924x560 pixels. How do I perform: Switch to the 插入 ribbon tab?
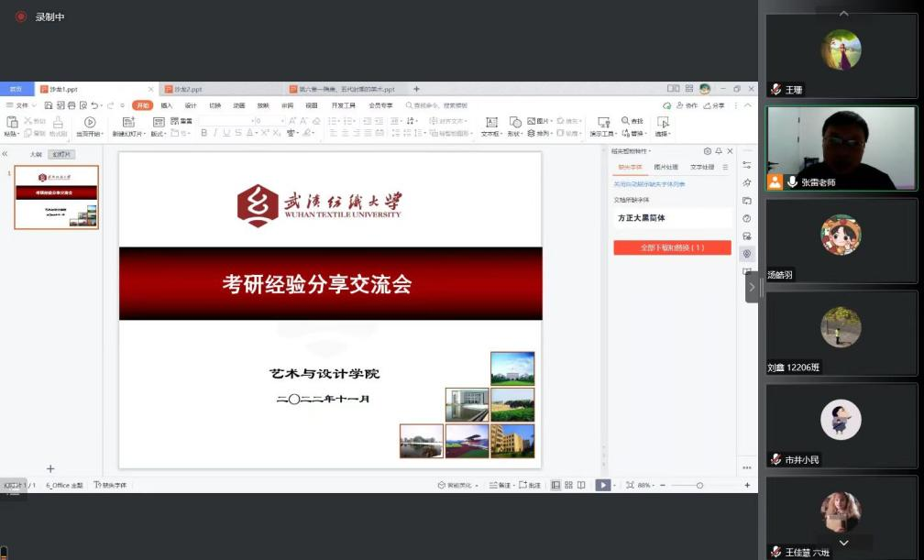[x=167, y=105]
